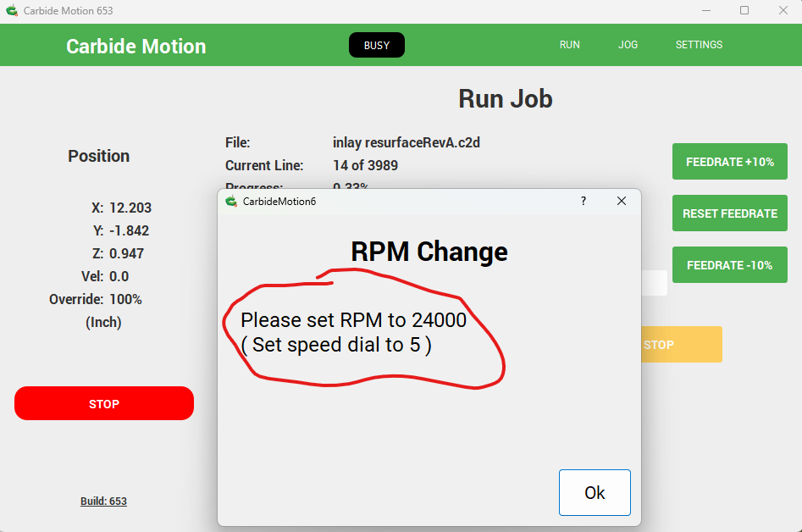Close the RPM Change dialog with X
The image size is (802, 532).
coord(622,201)
